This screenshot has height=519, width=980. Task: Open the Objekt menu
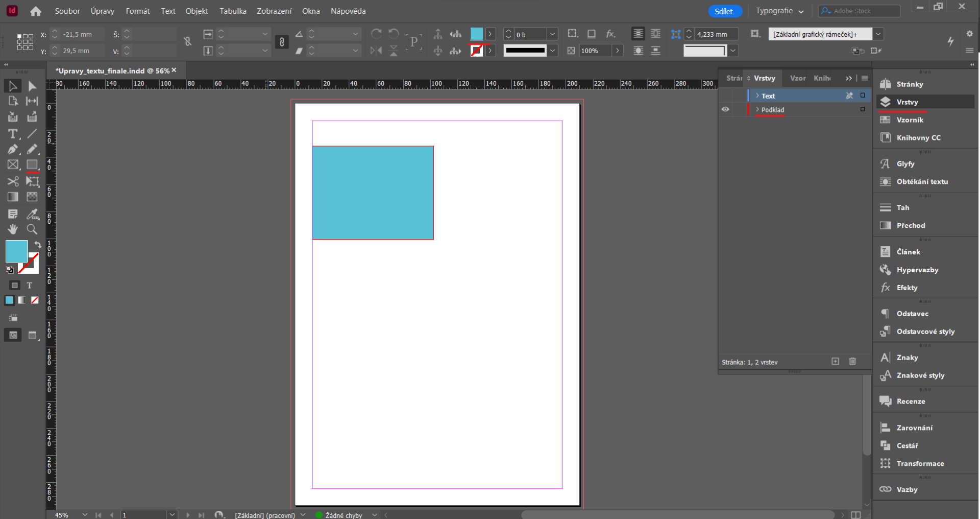coord(197,11)
